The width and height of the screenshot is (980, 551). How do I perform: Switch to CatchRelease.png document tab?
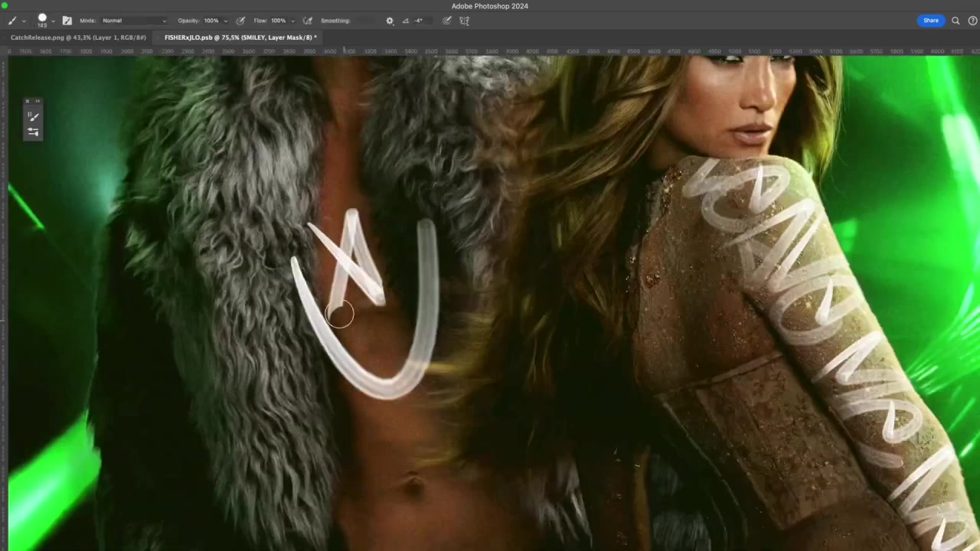coord(78,37)
